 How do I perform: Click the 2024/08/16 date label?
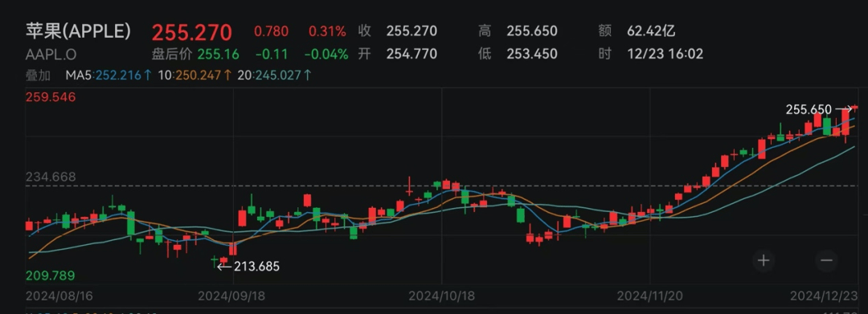pyautogui.click(x=59, y=296)
